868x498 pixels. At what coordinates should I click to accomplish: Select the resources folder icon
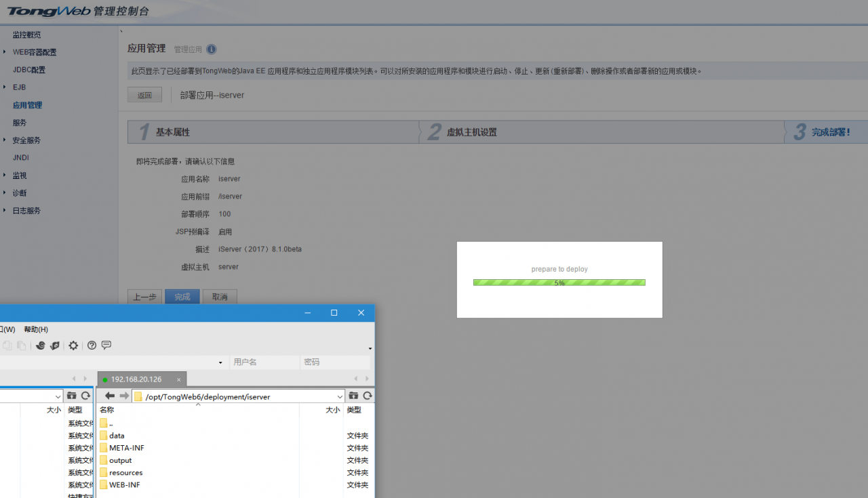tap(104, 472)
